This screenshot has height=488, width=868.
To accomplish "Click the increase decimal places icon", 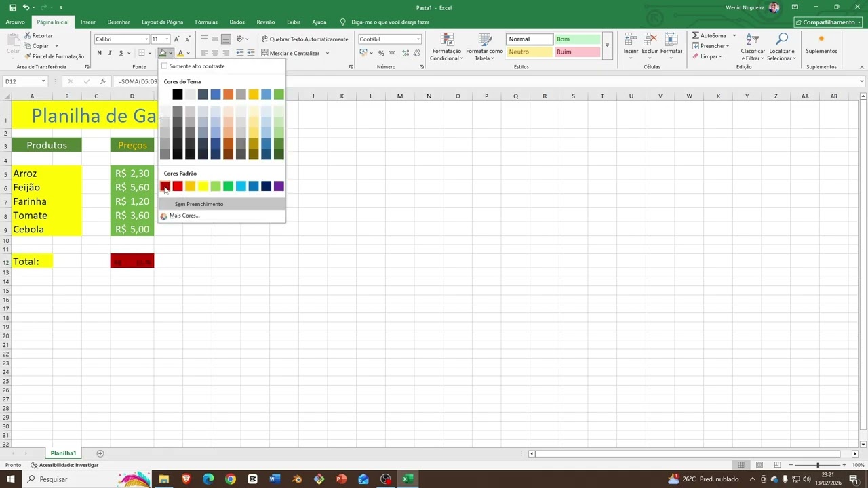I will [x=404, y=53].
